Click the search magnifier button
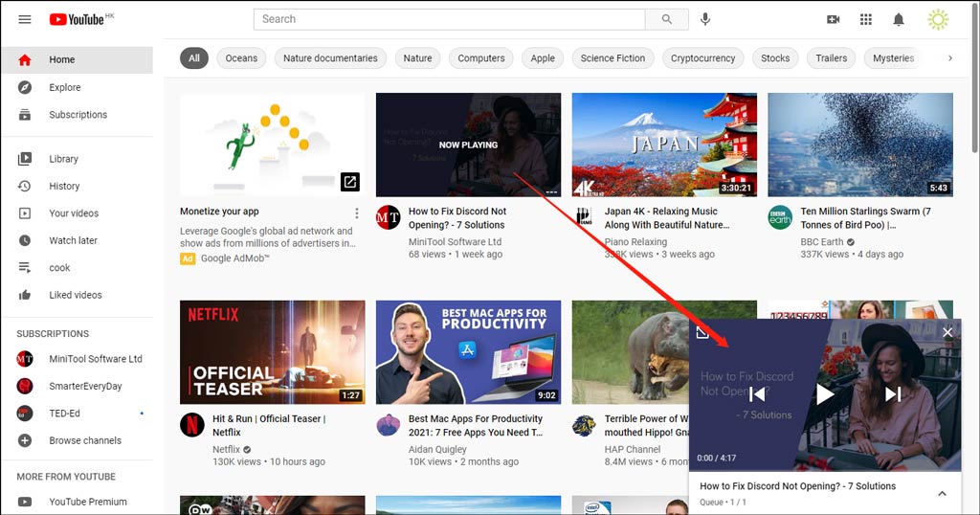980x515 pixels. pos(667,19)
